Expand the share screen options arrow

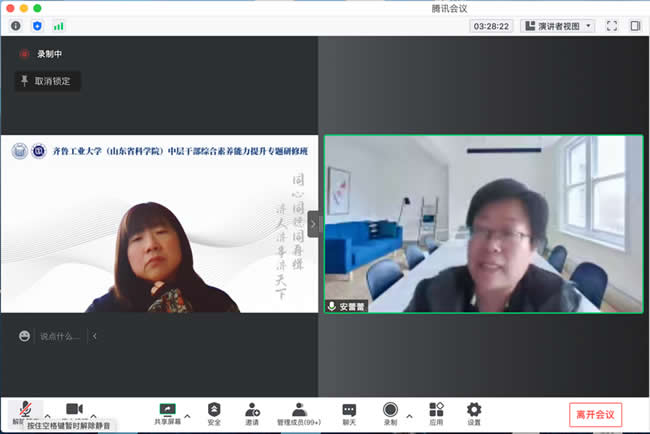point(187,415)
